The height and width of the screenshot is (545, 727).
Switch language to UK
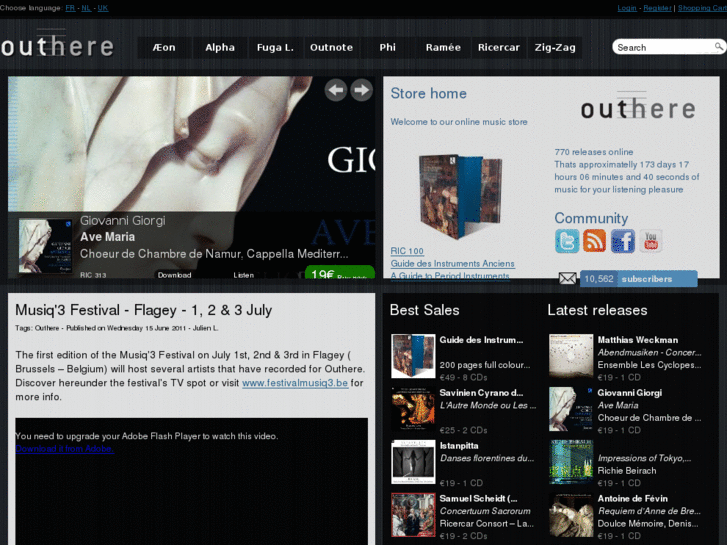tap(103, 8)
